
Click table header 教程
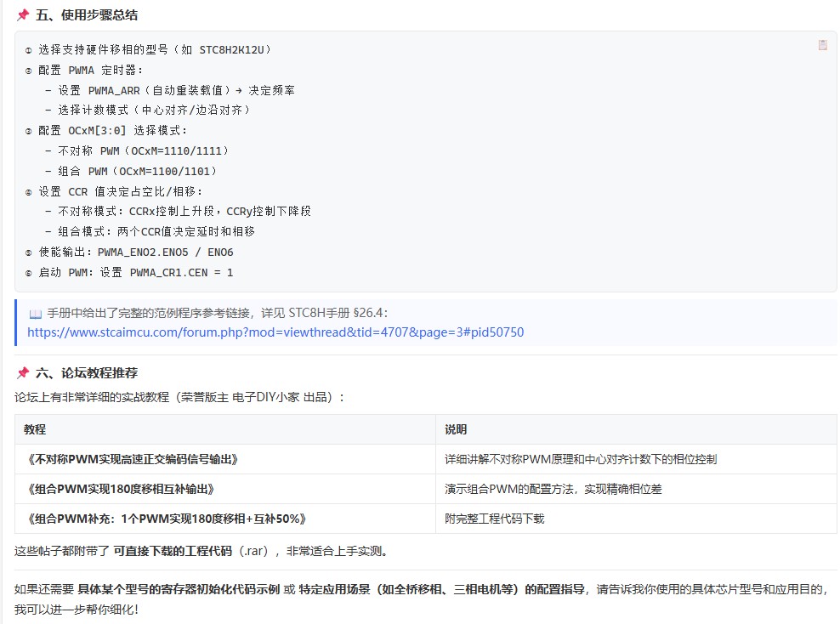tap(225, 429)
